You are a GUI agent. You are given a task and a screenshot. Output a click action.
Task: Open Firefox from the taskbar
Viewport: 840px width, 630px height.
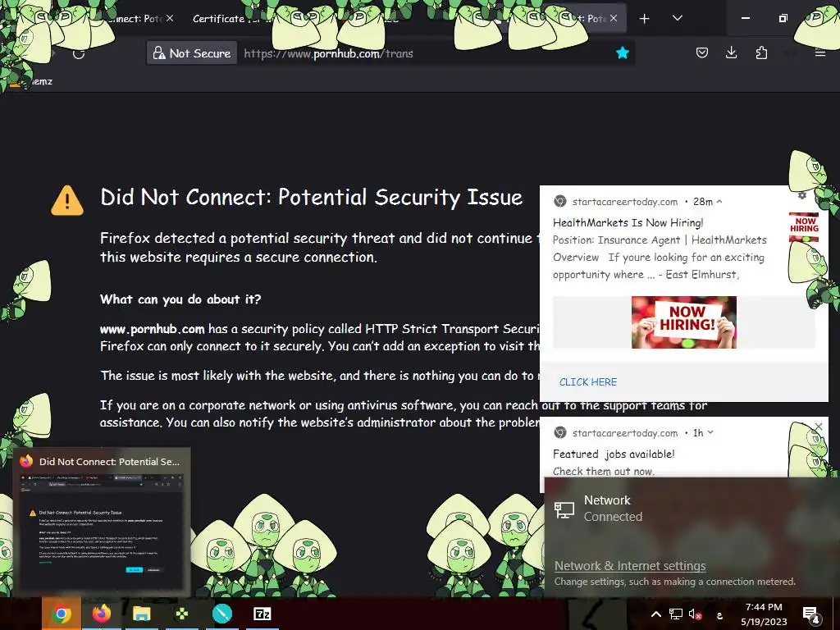[x=101, y=614]
